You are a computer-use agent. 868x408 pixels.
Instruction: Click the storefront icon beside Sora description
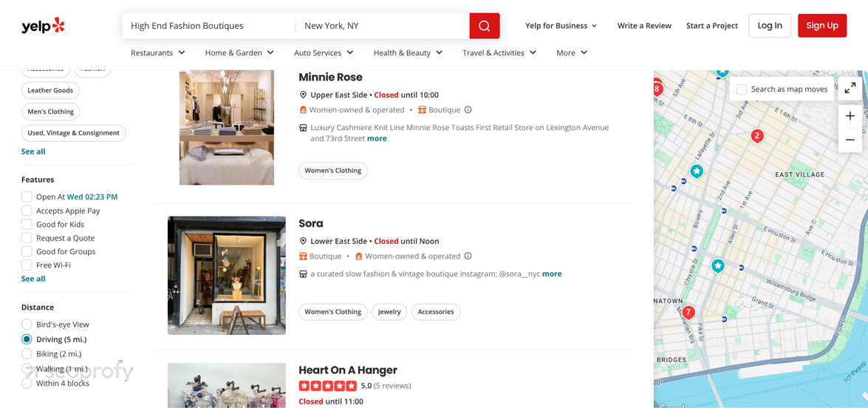[x=303, y=273]
